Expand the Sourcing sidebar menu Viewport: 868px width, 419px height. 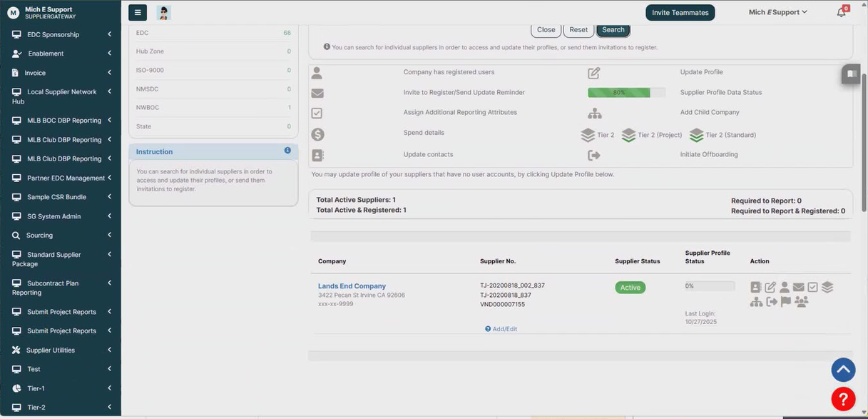coord(61,236)
